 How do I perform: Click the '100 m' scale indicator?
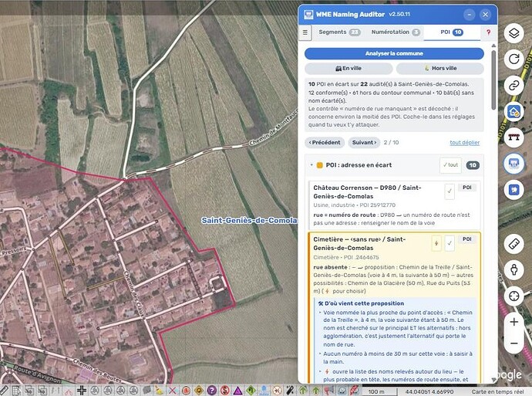pos(376,391)
